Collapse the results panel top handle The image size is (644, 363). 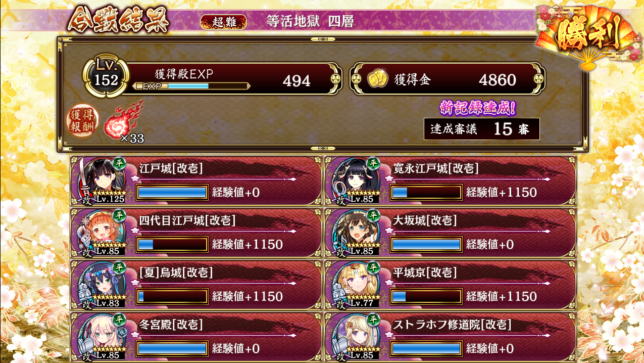coord(322,39)
